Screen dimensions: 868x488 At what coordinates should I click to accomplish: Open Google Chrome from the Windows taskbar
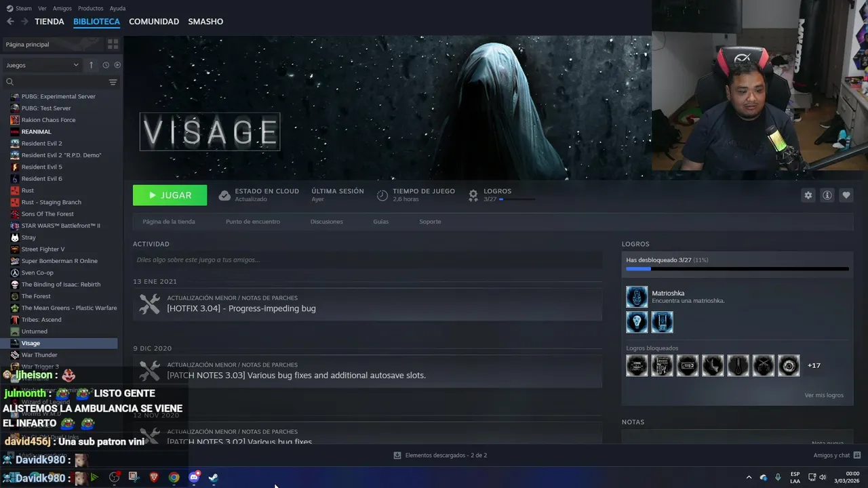(174, 477)
